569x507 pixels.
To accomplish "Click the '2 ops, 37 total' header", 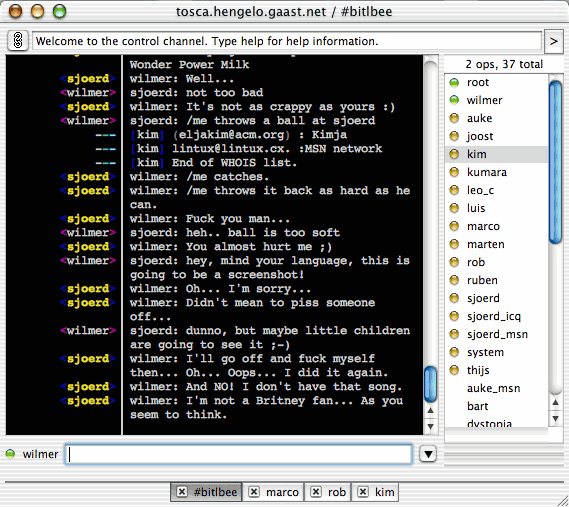I will [504, 64].
